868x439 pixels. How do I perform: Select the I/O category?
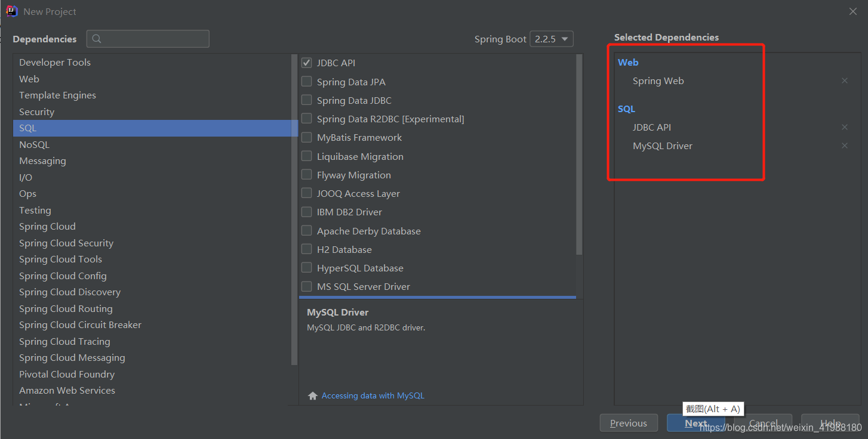[152, 177]
